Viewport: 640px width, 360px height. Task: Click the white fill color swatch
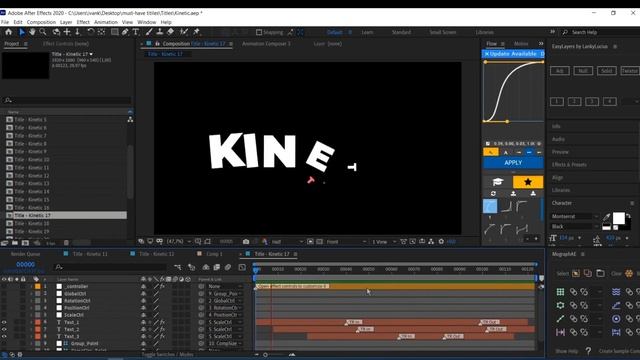[x=618, y=218]
